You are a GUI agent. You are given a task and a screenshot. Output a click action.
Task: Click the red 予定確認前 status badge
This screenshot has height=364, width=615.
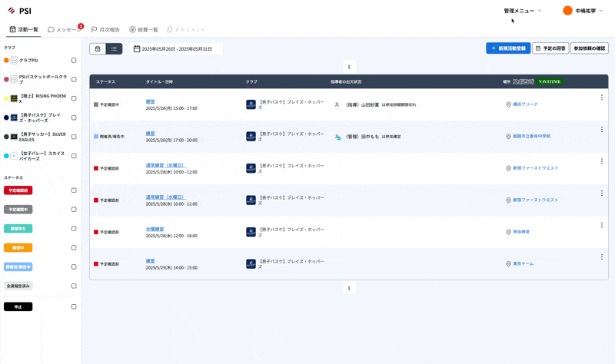pos(18,190)
